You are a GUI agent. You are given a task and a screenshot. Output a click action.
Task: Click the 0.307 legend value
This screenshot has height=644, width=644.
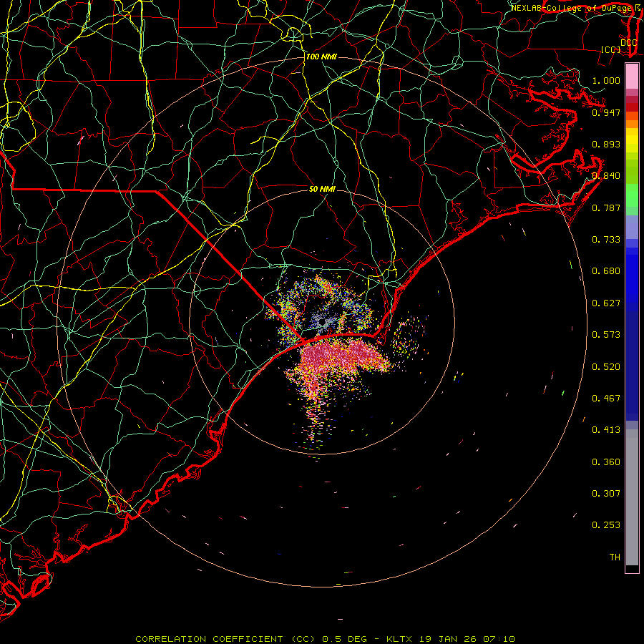point(606,494)
